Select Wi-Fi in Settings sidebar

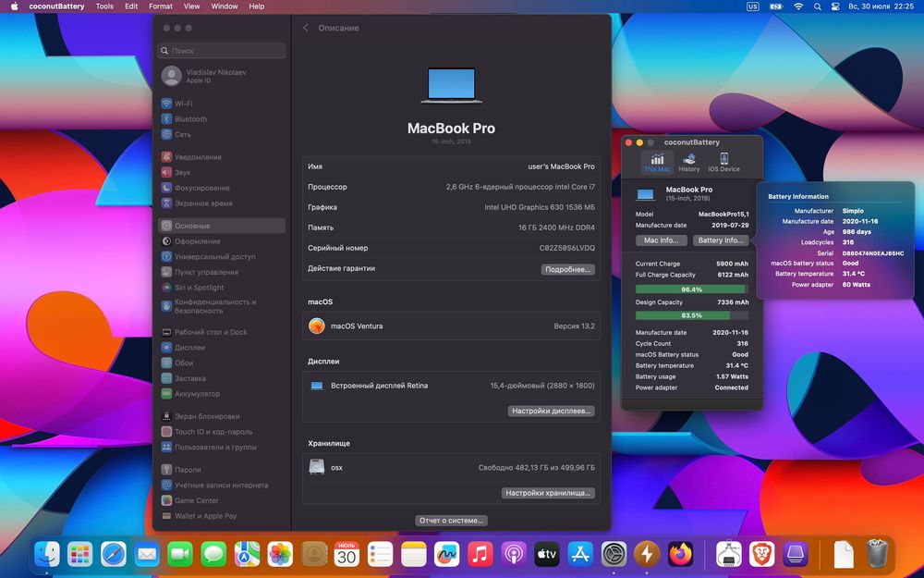pos(222,104)
